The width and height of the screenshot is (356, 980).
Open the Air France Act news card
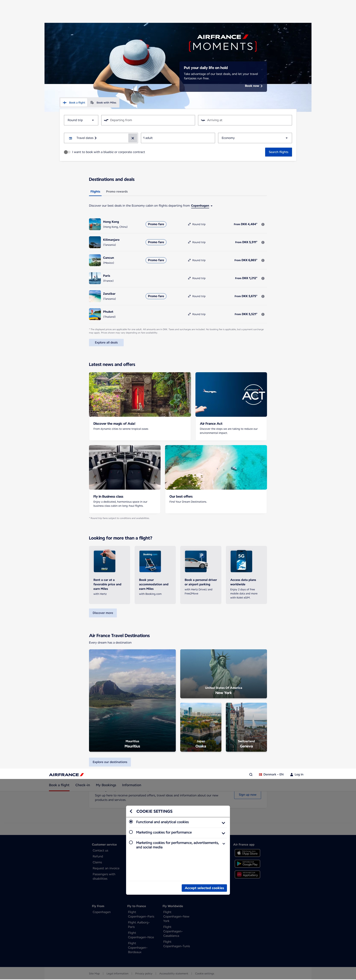[231, 406]
